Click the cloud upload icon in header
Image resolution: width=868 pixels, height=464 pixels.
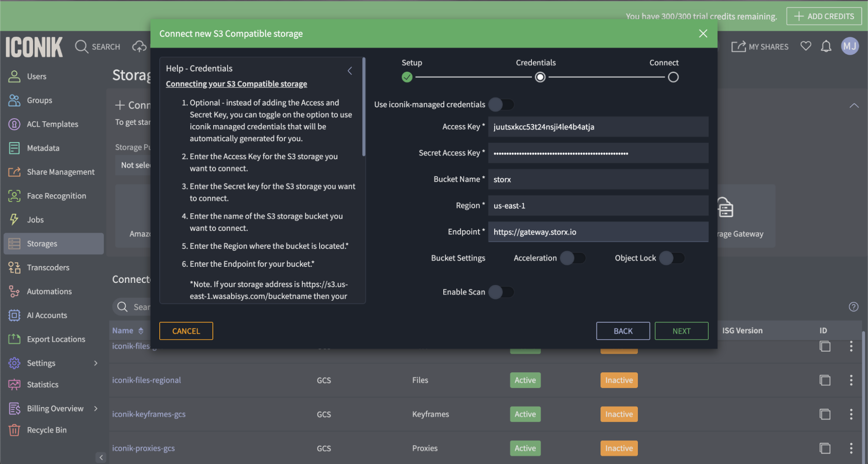pyautogui.click(x=139, y=46)
